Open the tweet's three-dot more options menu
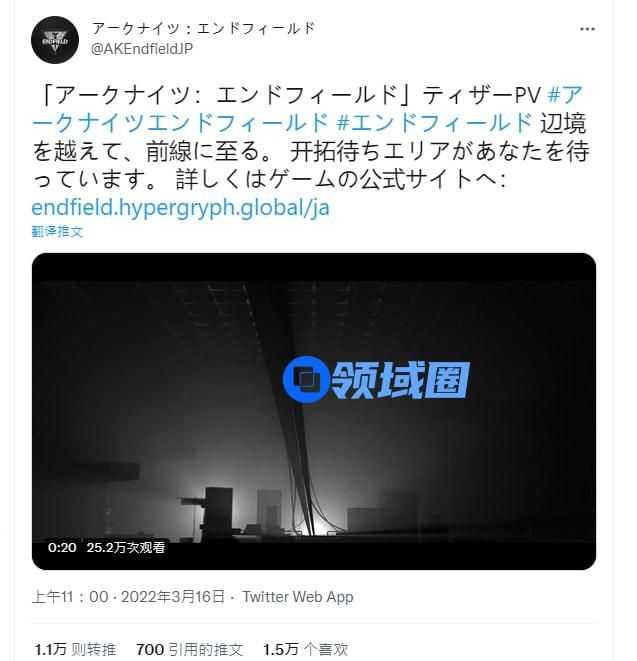Screen dimensions: 637x661 click(587, 29)
